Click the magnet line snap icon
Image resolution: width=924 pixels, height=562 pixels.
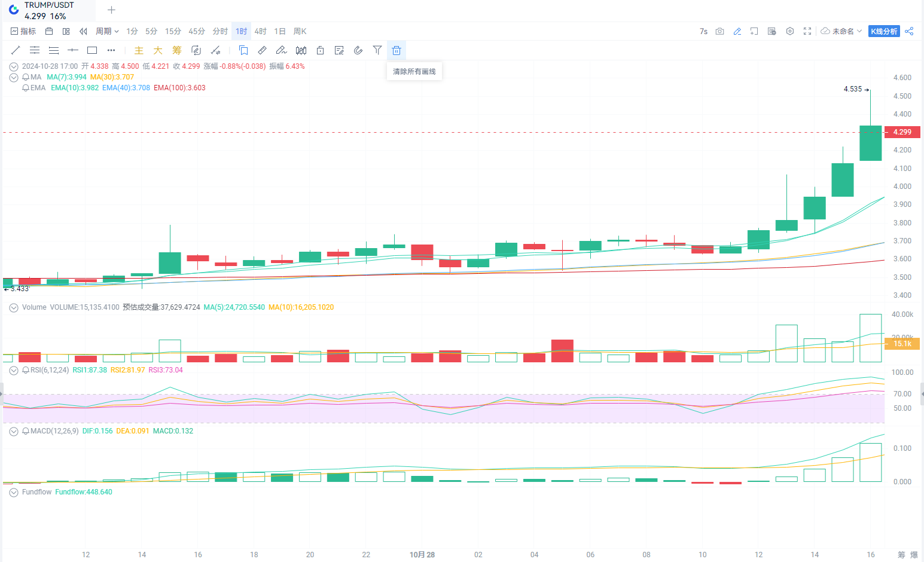click(215, 50)
